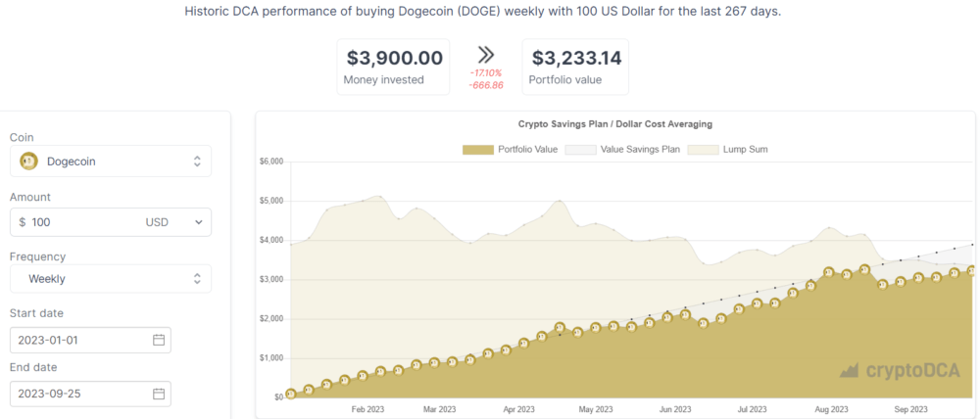Click the Portfolio Value gold color swatch

click(477, 149)
